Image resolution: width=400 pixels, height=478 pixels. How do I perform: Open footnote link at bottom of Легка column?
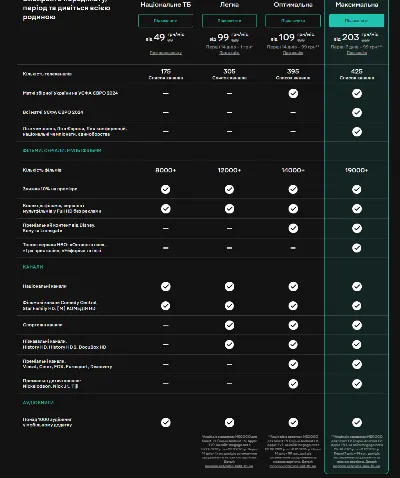229,466
